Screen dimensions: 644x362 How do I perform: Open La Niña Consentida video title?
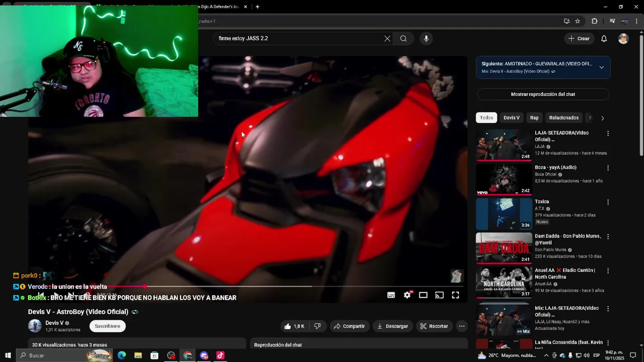569,345
